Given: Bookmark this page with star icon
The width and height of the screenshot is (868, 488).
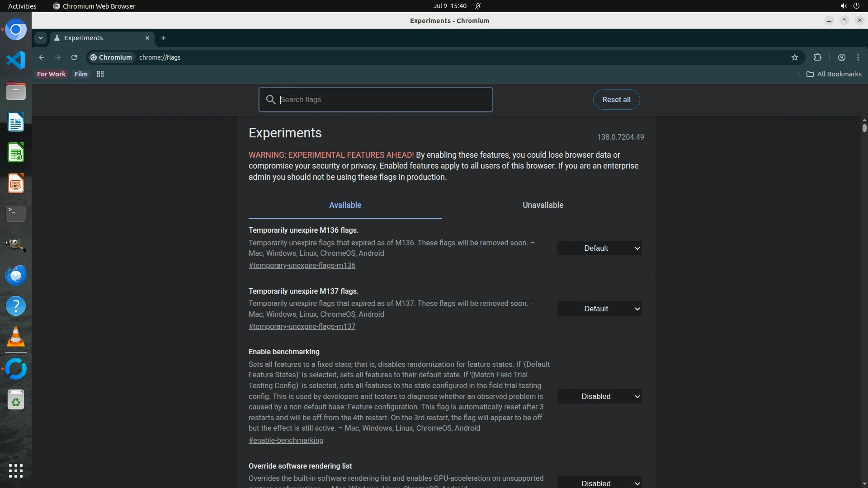Looking at the screenshot, I should tap(795, 57).
